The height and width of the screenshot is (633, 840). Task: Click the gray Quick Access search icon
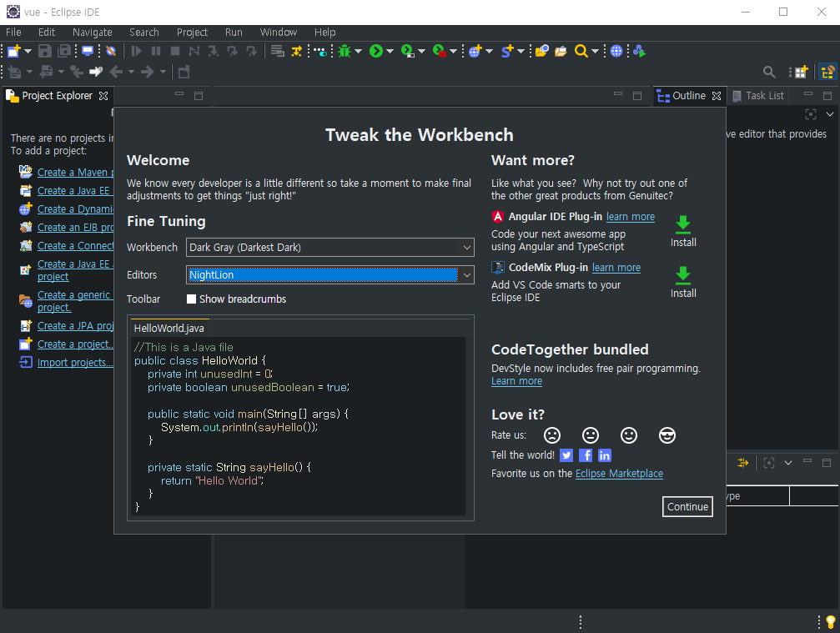[769, 72]
